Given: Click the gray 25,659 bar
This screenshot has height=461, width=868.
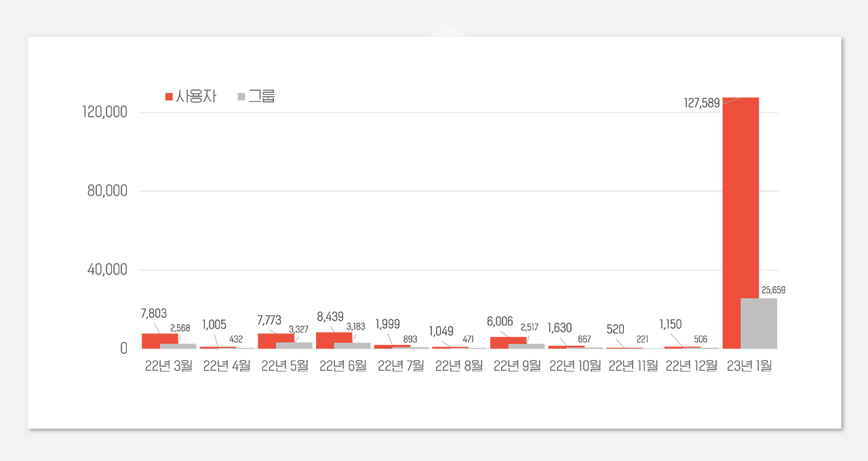Looking at the screenshot, I should tap(759, 323).
